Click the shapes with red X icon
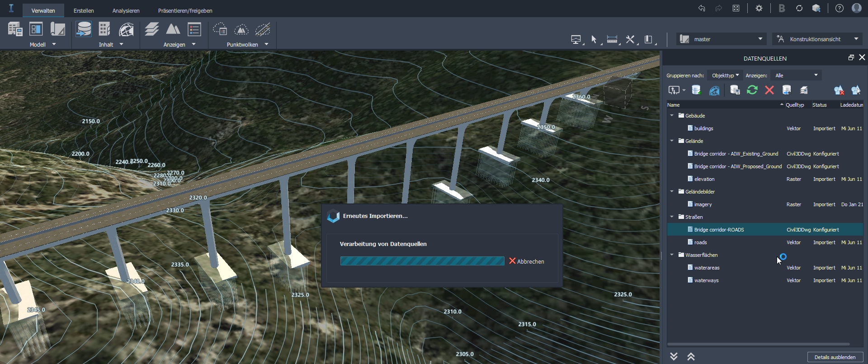Screen dimensions: 868x364 839,90
